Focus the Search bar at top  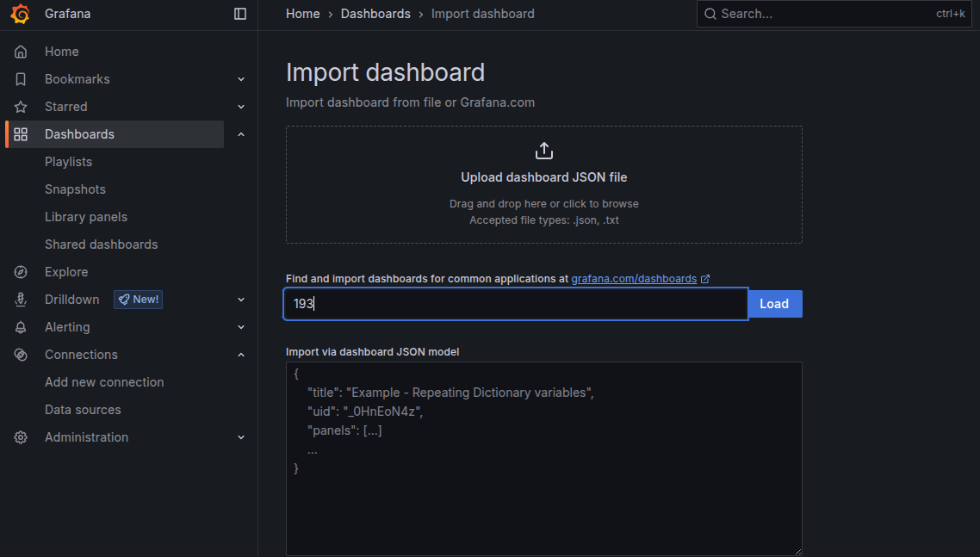click(834, 14)
